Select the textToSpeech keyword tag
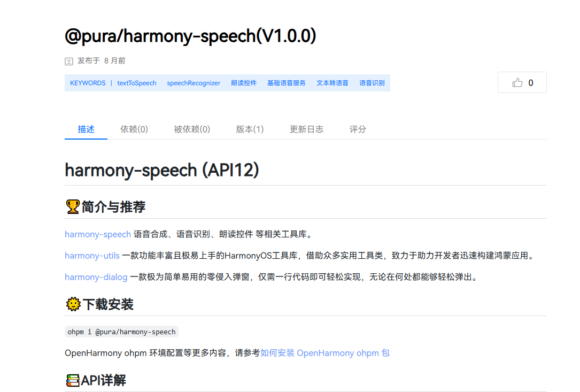 click(x=136, y=83)
